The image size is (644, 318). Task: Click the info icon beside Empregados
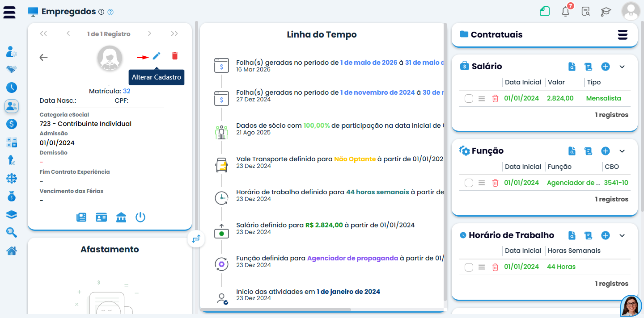[101, 12]
